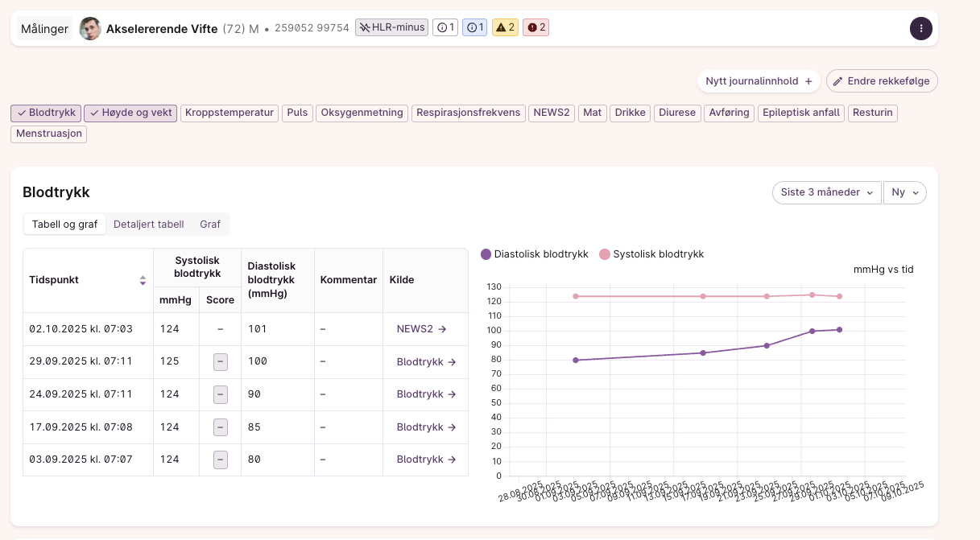Open the Ny dropdown menu
980x540 pixels.
(x=904, y=193)
